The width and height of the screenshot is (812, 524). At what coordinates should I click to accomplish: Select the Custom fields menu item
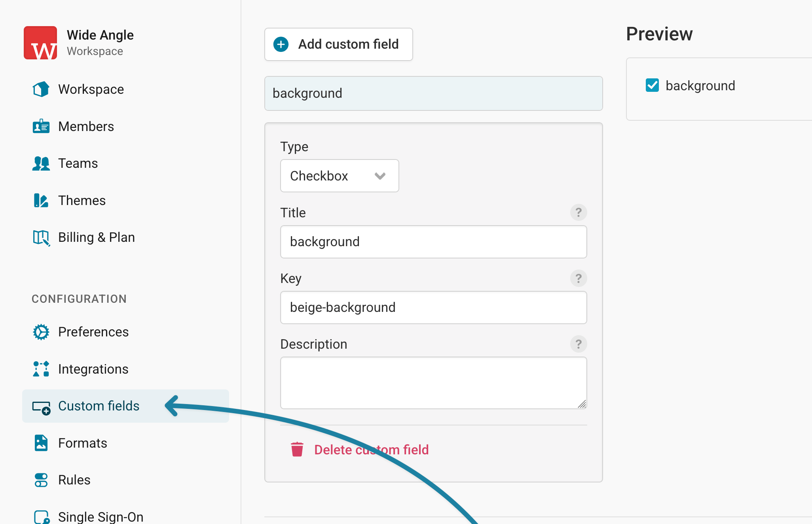click(125, 406)
